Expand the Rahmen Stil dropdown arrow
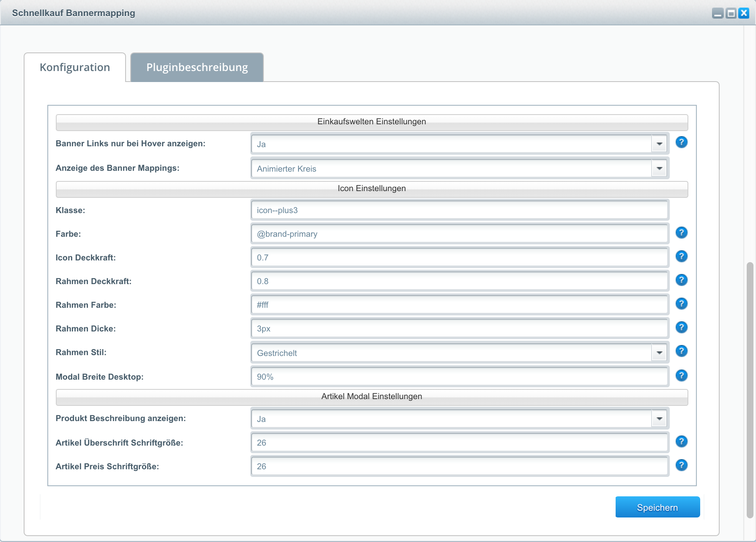The image size is (756, 542). 659,353
